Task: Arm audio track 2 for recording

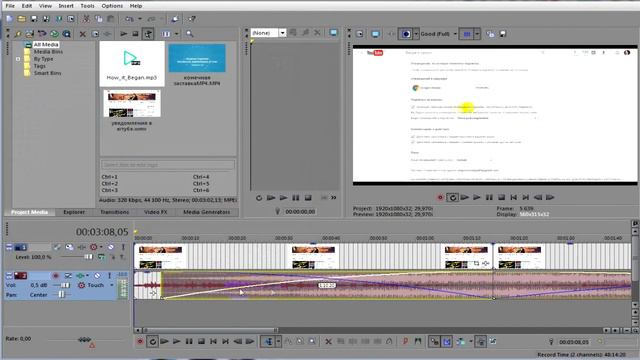Action: pyautogui.click(x=56, y=276)
